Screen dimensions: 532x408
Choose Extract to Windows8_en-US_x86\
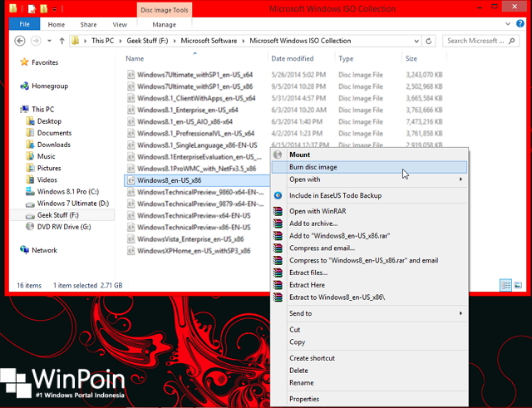pos(369,297)
